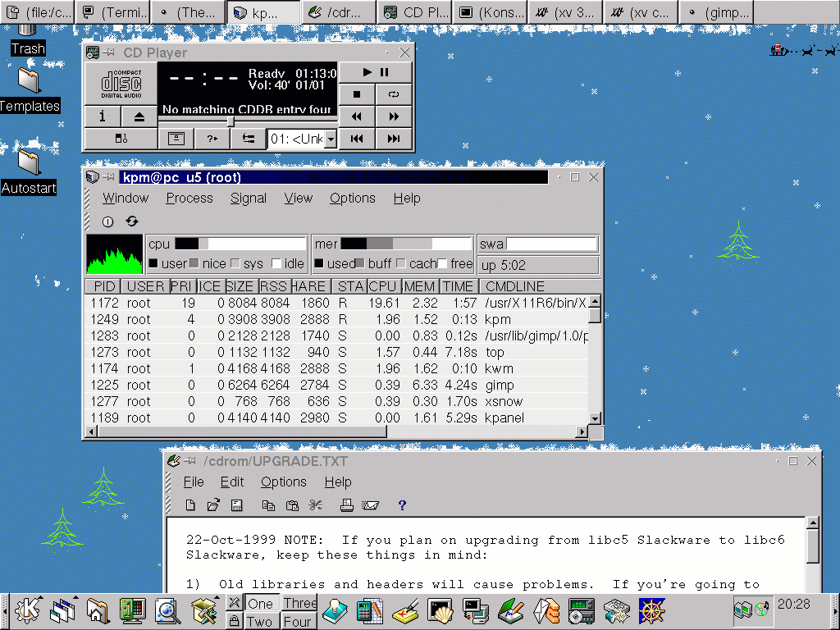Click the Mail envelope icon in the editor toolbar
This screenshot has height=630, width=840.
370,505
